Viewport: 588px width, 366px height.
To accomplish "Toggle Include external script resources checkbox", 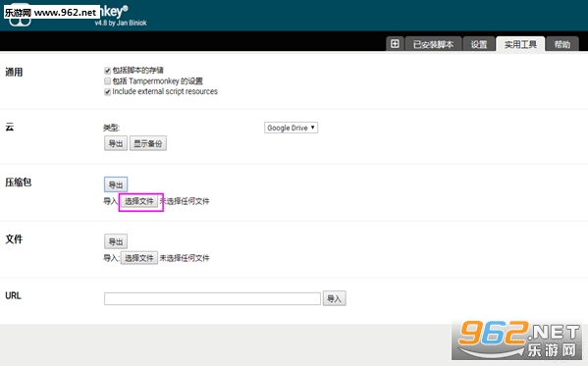I will tap(108, 92).
